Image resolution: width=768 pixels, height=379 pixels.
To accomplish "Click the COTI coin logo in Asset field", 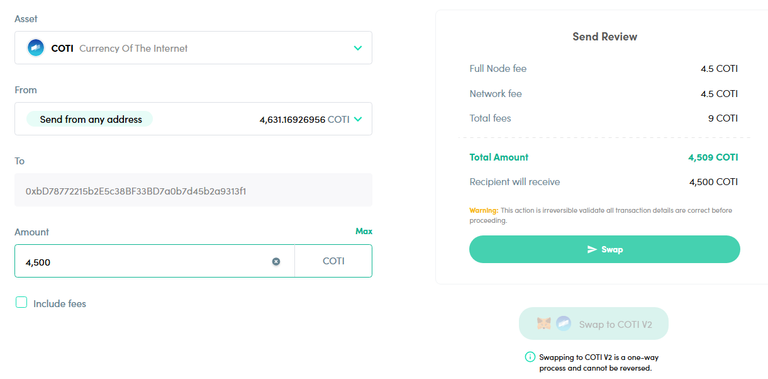I will (x=36, y=48).
